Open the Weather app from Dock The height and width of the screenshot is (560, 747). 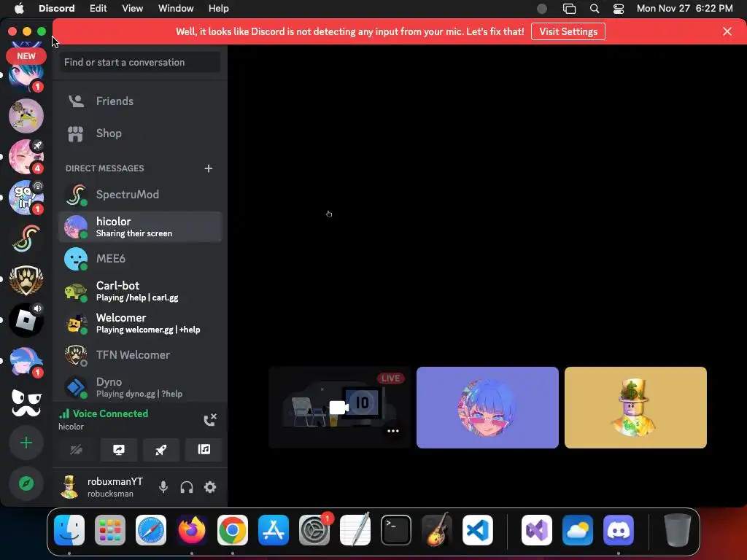pyautogui.click(x=578, y=530)
